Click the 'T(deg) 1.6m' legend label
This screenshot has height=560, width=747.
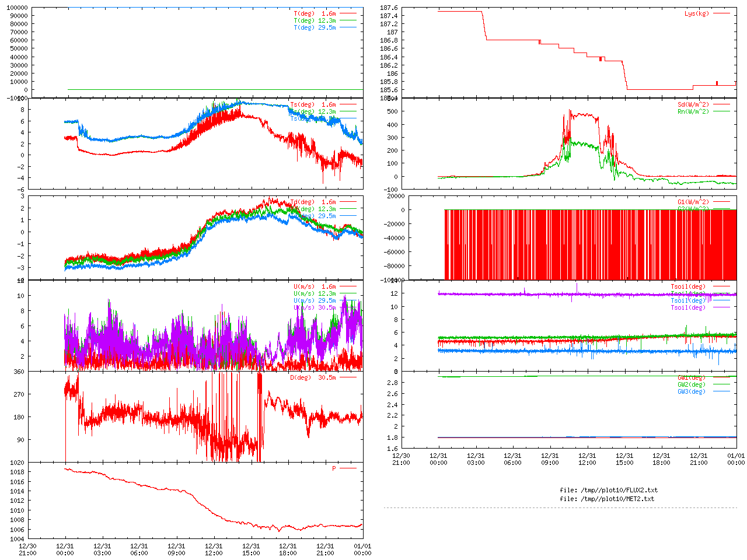[x=315, y=13]
